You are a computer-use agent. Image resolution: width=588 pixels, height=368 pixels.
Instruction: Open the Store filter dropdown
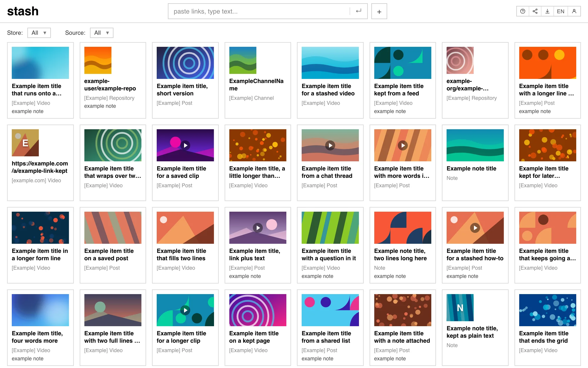tap(39, 33)
